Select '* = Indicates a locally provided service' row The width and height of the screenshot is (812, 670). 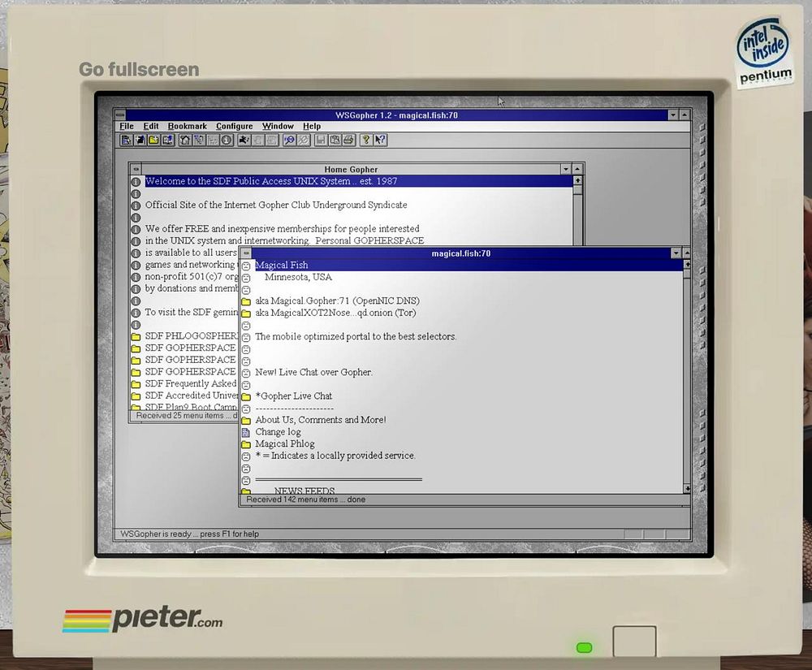coord(335,456)
